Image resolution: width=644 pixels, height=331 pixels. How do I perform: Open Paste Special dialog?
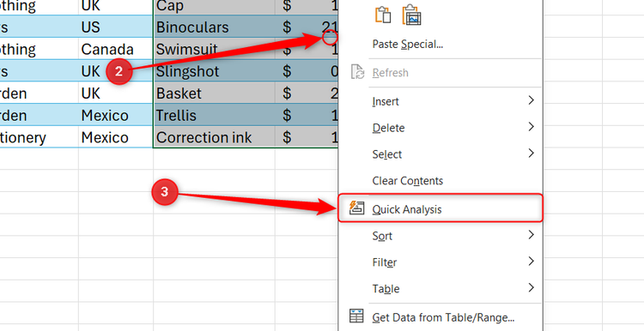coord(407,44)
